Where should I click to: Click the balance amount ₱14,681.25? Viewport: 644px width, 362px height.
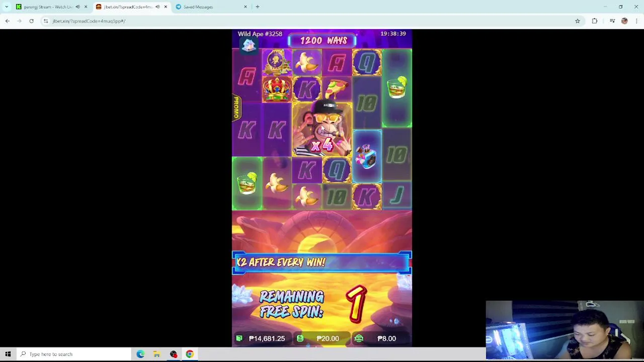tap(267, 338)
